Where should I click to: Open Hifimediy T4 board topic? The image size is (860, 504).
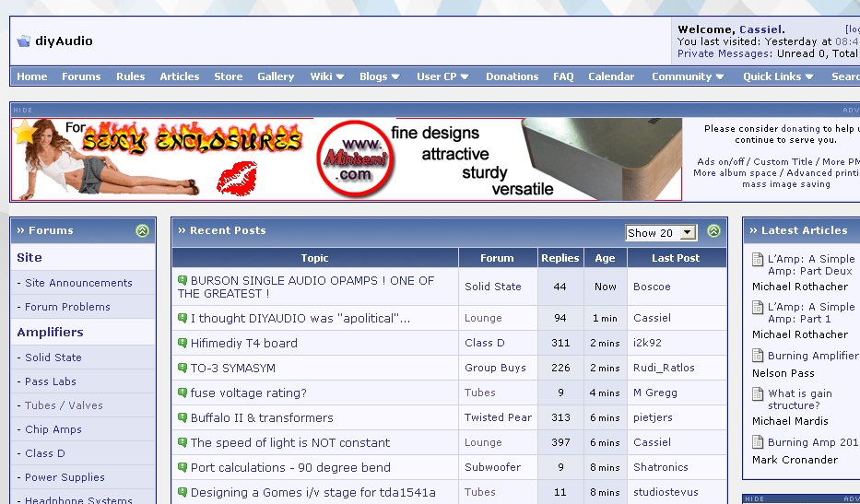click(244, 343)
